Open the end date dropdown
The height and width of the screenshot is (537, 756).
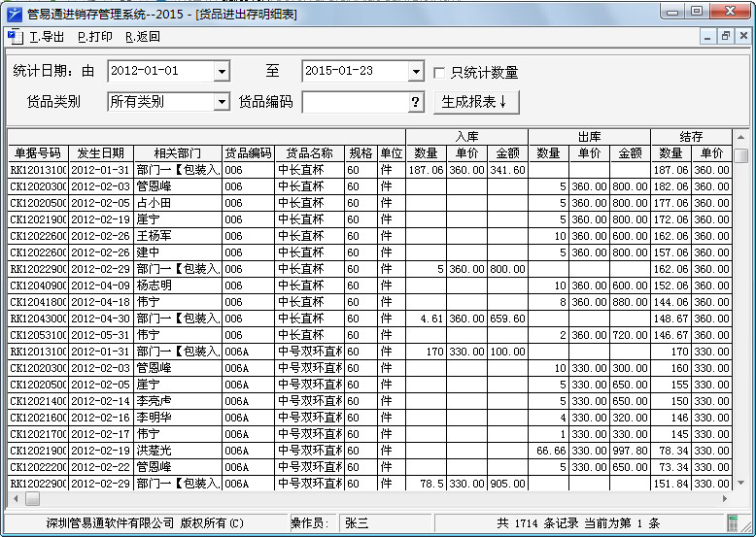tap(416, 72)
